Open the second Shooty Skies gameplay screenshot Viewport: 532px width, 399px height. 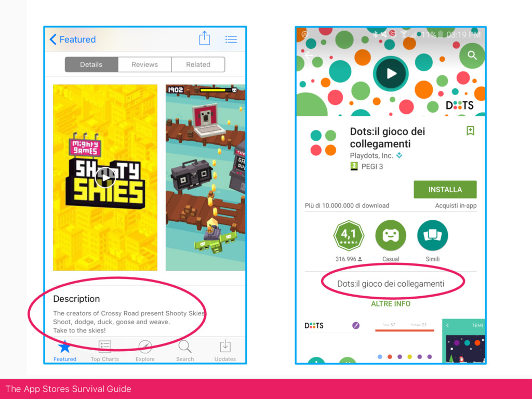click(x=206, y=178)
